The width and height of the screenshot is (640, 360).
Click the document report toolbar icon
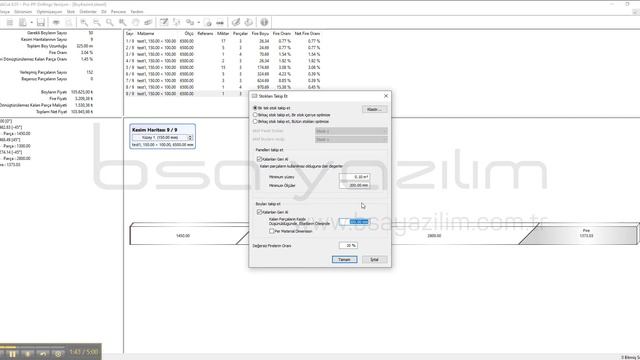pos(23,22)
